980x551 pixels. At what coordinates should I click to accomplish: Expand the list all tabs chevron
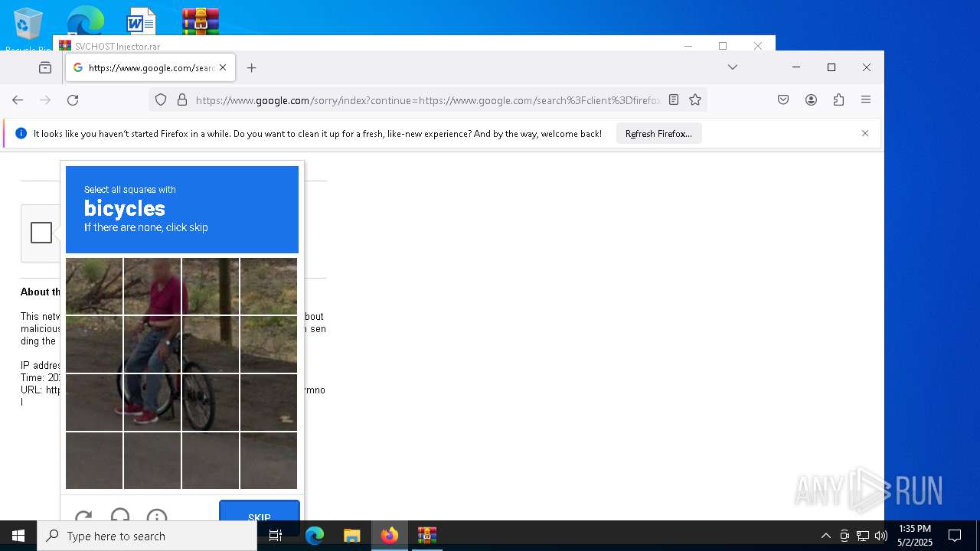(733, 67)
